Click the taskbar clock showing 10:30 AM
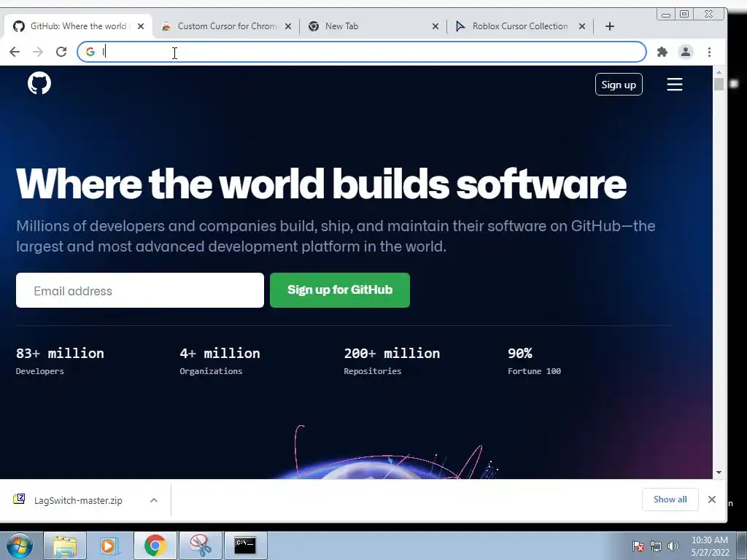The image size is (747, 560). (710, 546)
